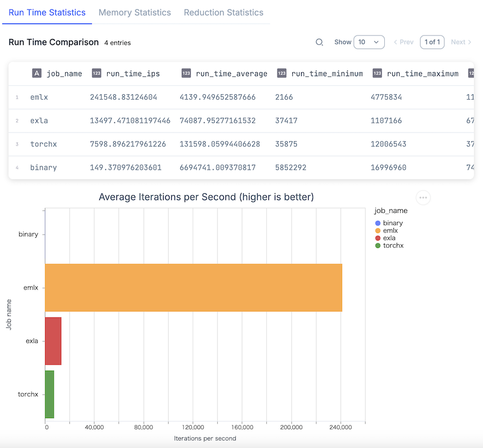Click the maximum value 12006543
This screenshot has width=483, height=448.
(389, 144)
